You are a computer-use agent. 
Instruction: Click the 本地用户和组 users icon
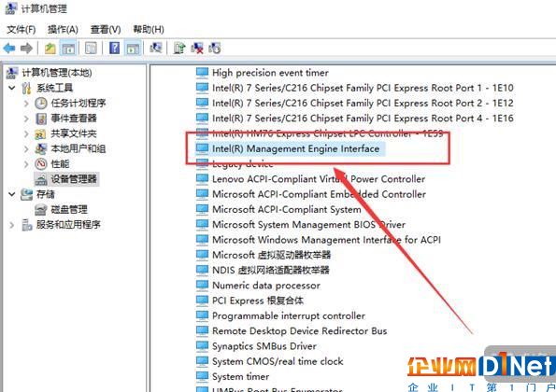[x=41, y=148]
